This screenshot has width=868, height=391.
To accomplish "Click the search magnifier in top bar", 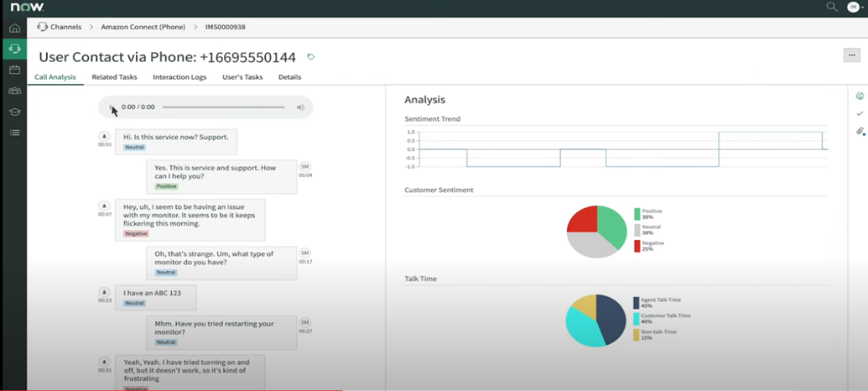I will pos(831,7).
